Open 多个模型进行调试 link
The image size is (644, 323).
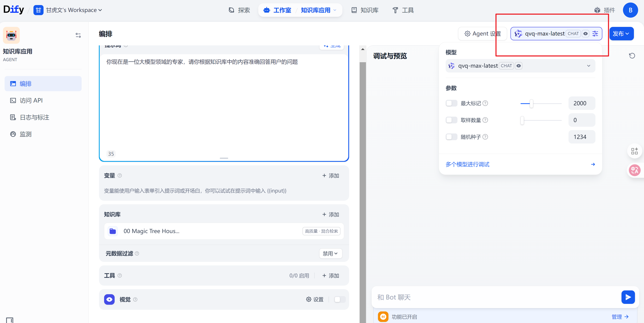(468, 164)
